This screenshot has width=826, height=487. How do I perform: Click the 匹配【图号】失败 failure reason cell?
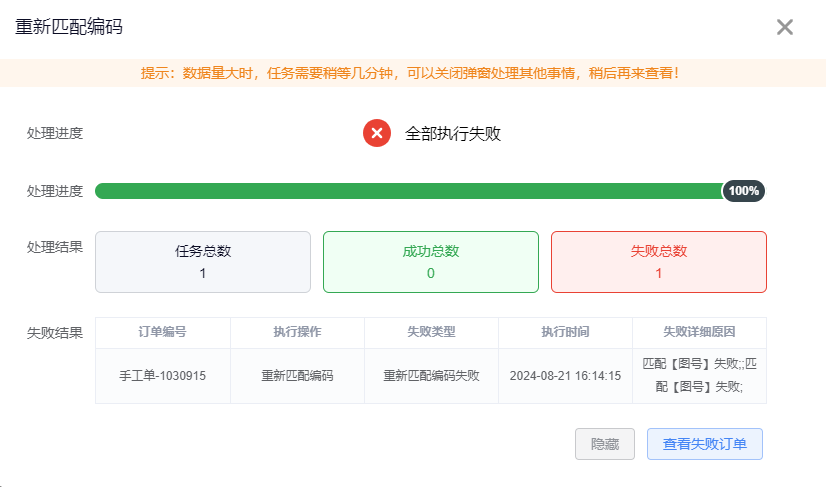point(699,375)
